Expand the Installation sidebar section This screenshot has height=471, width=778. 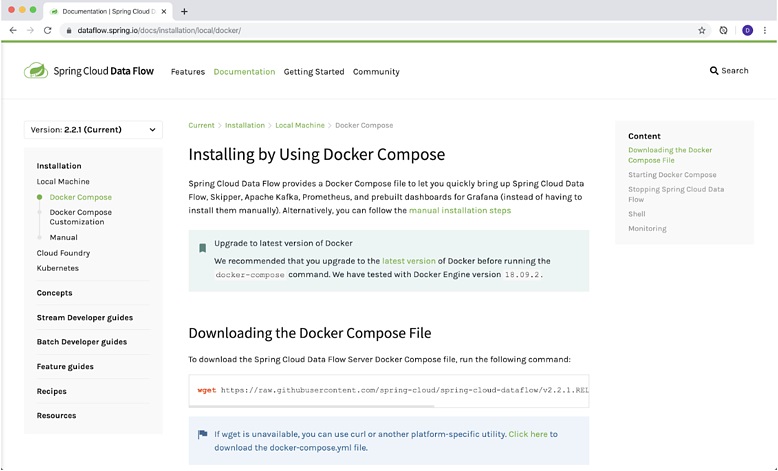click(x=59, y=166)
